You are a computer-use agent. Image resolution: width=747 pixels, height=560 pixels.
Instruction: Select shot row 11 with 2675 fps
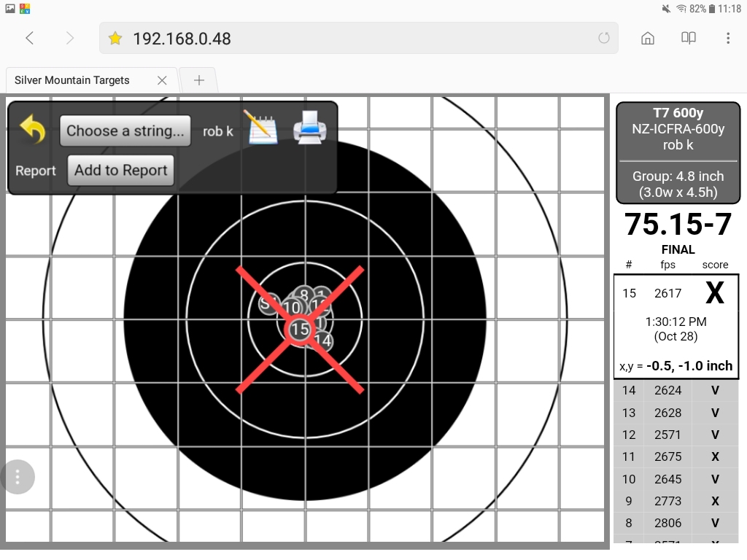676,456
